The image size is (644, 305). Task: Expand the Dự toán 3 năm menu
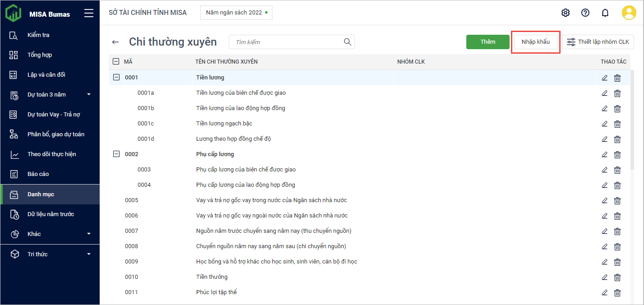click(x=88, y=95)
